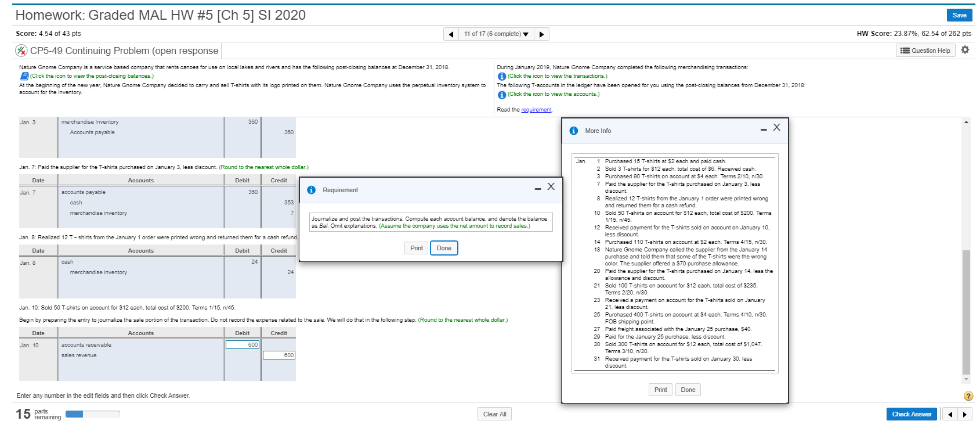980x428 pixels.
Task: Click 'Accounts' header in Jan. 10 table
Action: (141, 333)
